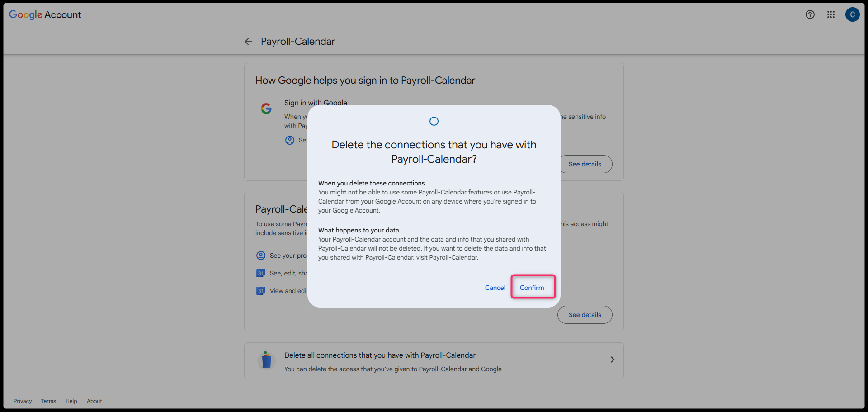
Task: Go back using the arrow beside Payroll-Calendar
Action: [x=248, y=42]
